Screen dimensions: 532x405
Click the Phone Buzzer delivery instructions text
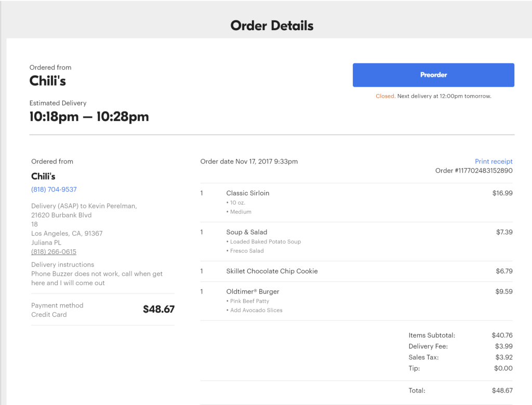97,278
